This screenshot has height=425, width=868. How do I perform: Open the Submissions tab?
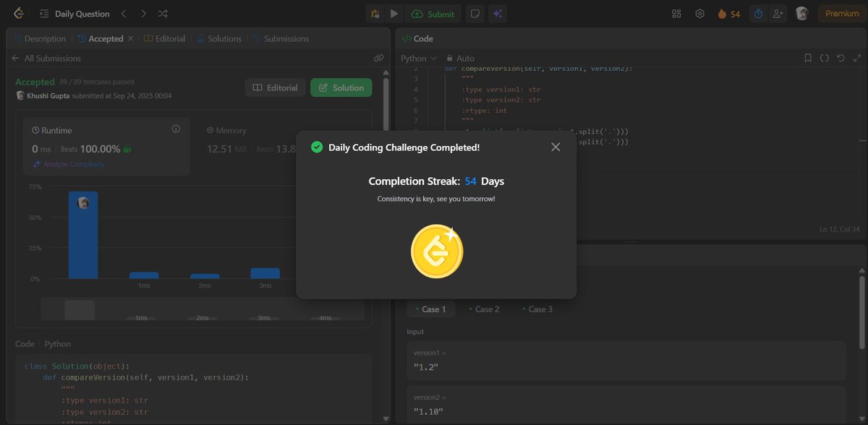[281, 39]
